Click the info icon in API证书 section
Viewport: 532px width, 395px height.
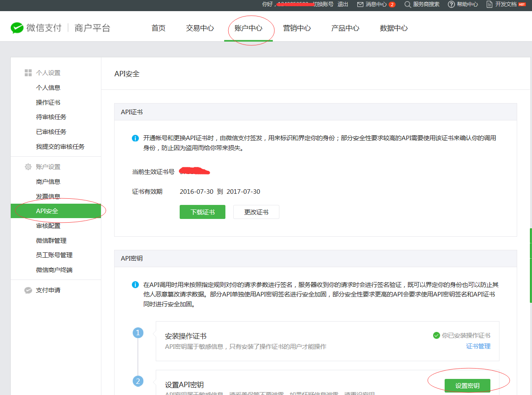(135, 138)
